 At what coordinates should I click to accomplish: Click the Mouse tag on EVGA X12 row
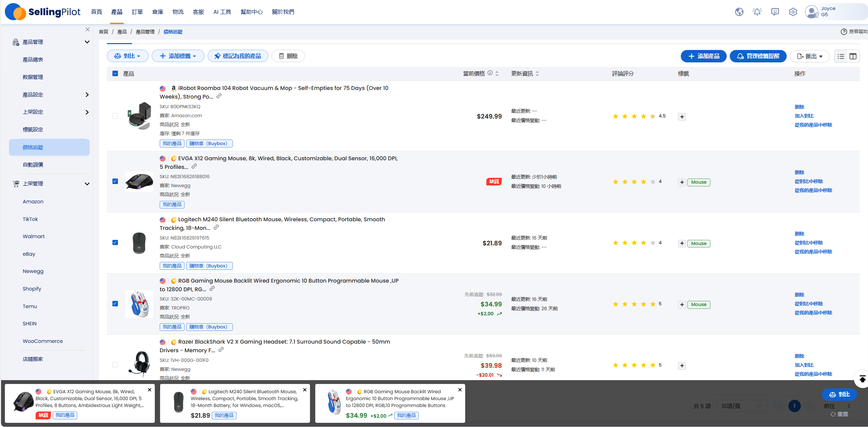pos(699,182)
